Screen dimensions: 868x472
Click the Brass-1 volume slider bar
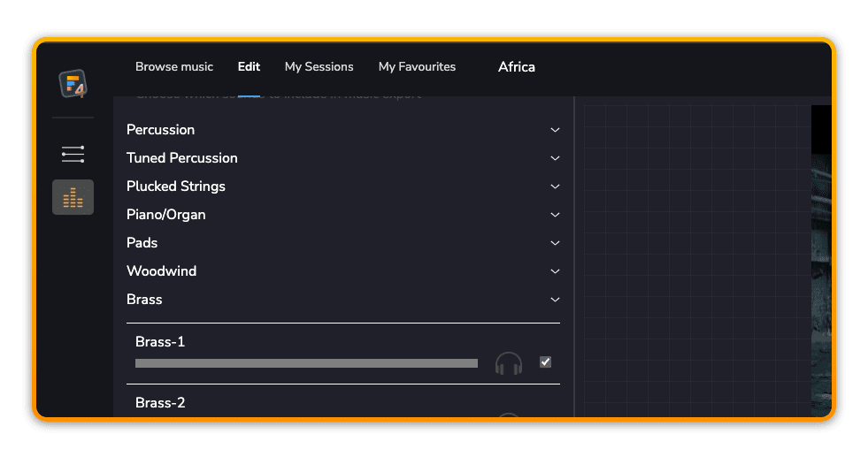306,363
